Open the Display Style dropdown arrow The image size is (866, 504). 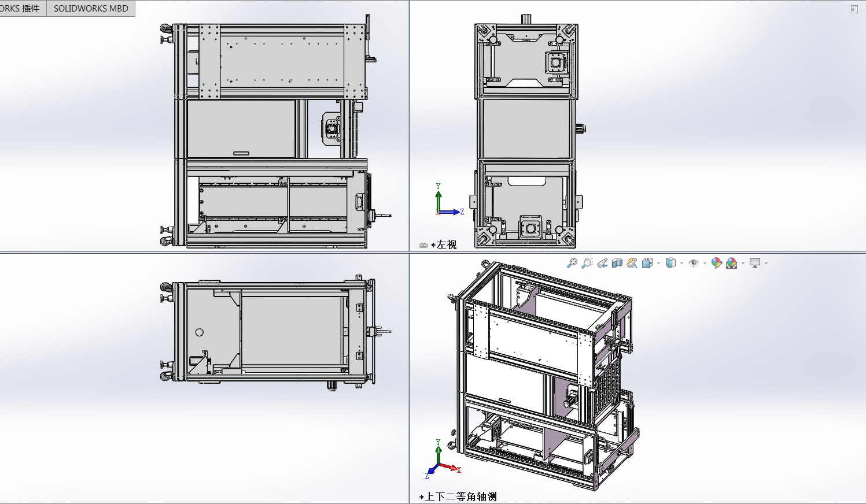(x=681, y=263)
